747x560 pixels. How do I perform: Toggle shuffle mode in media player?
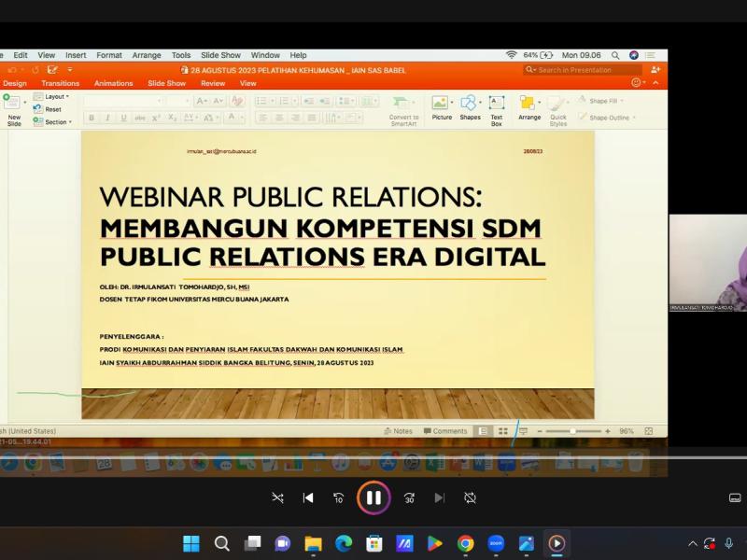point(277,497)
